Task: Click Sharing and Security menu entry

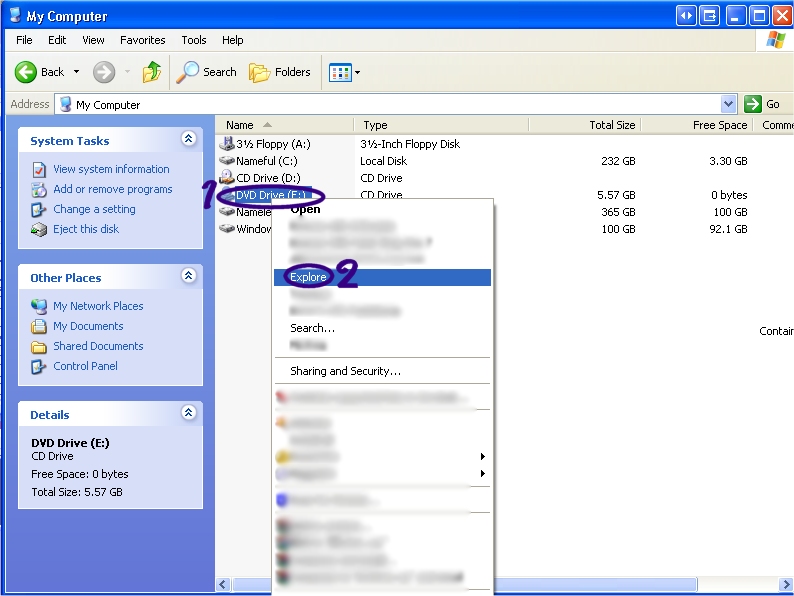Action: point(345,371)
